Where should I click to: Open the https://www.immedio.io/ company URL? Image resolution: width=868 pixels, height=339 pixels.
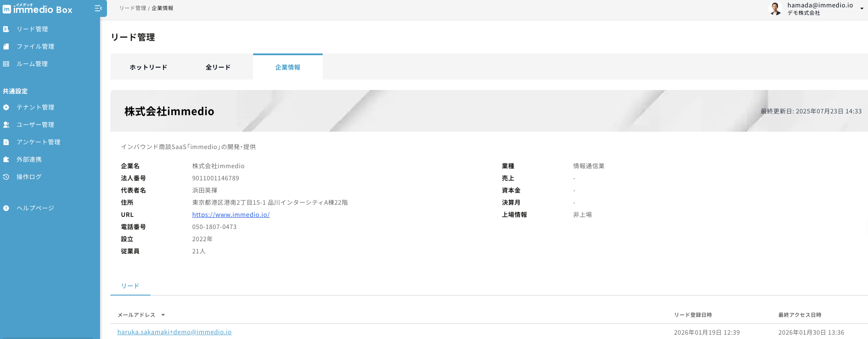(231, 215)
